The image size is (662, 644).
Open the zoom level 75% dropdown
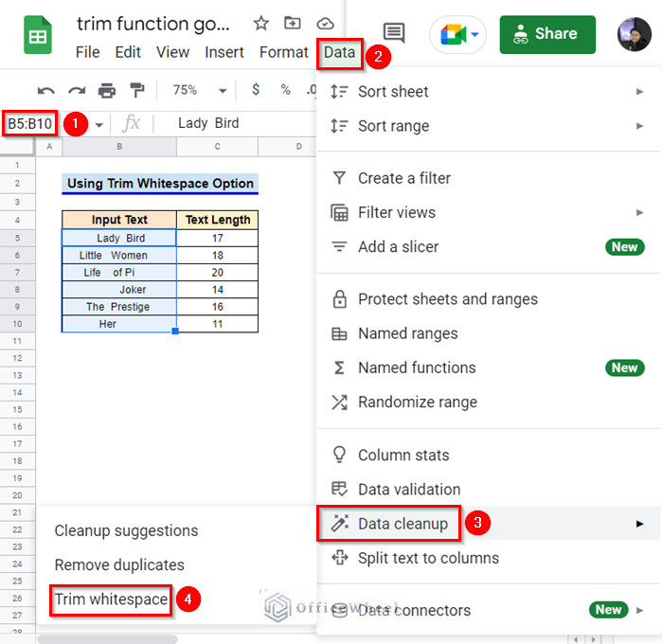pyautogui.click(x=198, y=90)
